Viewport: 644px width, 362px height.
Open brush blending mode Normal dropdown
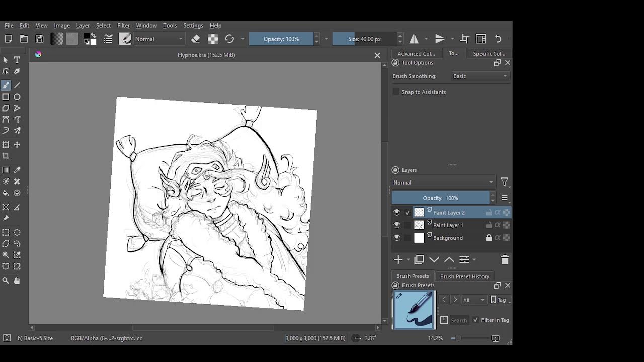point(159,39)
